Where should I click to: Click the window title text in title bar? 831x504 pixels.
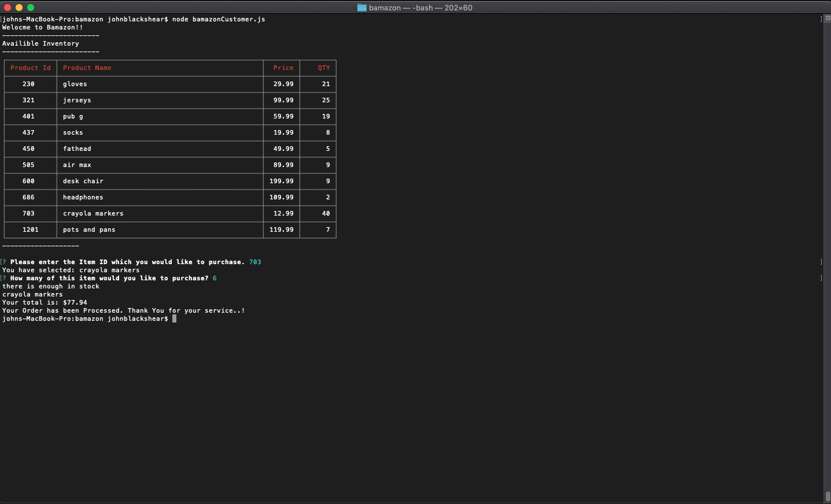point(420,8)
